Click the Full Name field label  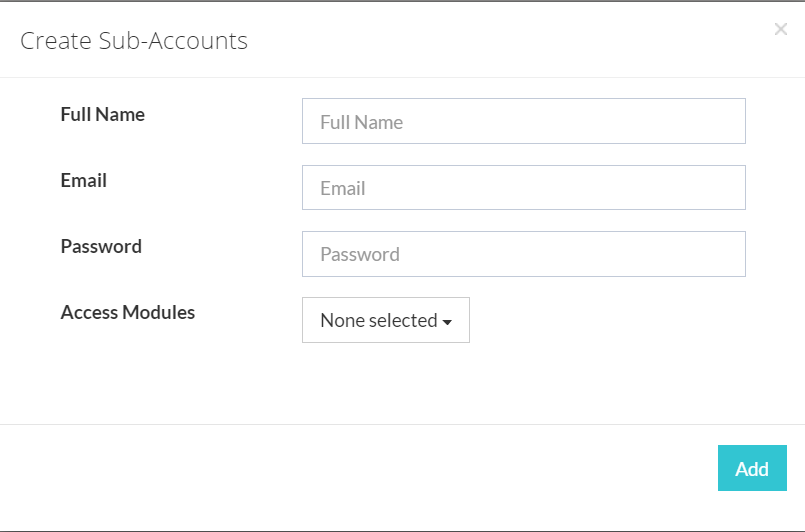coord(103,114)
